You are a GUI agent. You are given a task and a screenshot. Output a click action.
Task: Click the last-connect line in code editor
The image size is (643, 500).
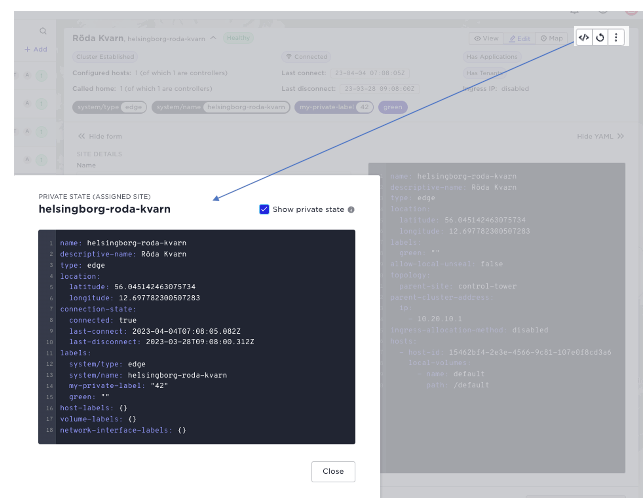(155, 331)
